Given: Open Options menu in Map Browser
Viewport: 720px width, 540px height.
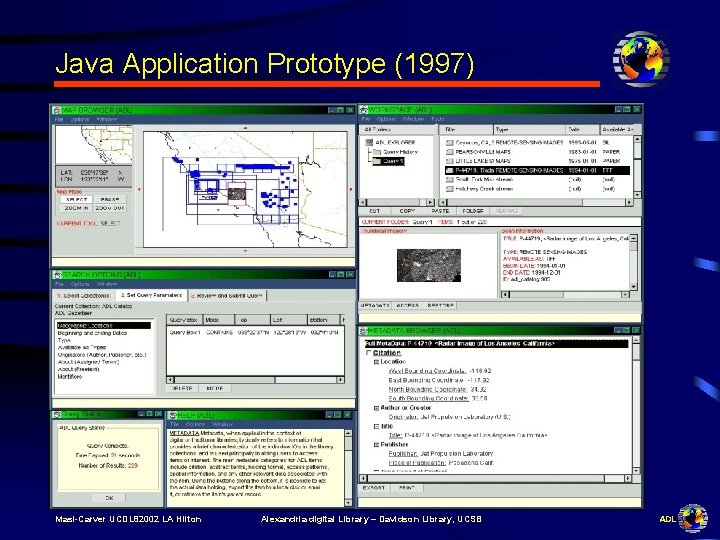Looking at the screenshot, I should pos(80,119).
